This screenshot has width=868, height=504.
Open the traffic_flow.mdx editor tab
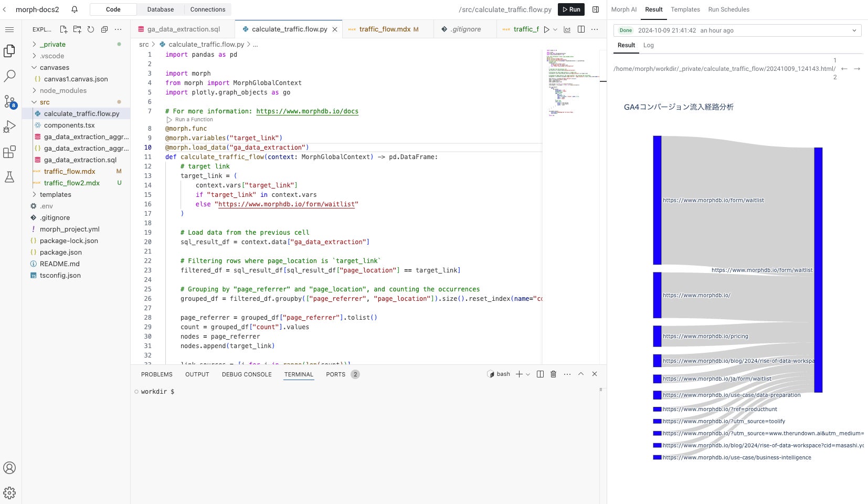point(385,29)
